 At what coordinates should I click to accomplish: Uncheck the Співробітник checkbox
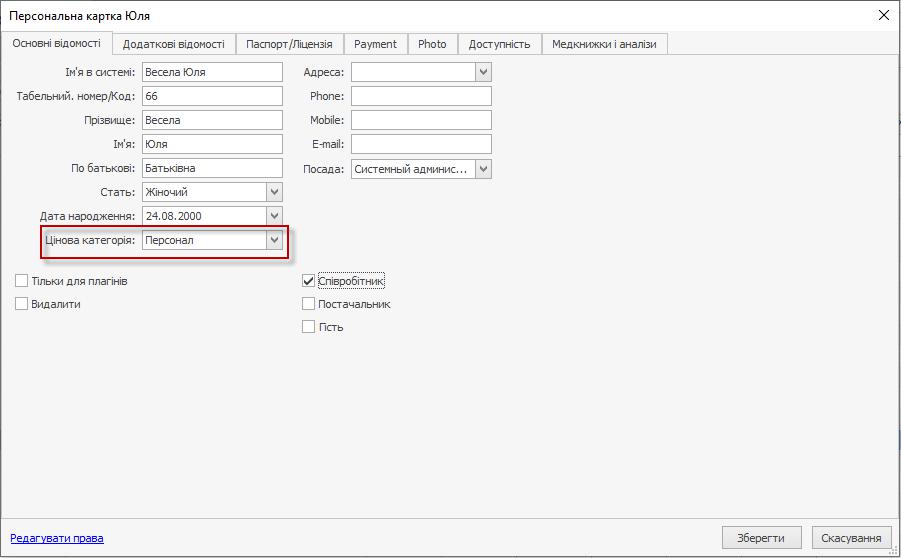(309, 282)
